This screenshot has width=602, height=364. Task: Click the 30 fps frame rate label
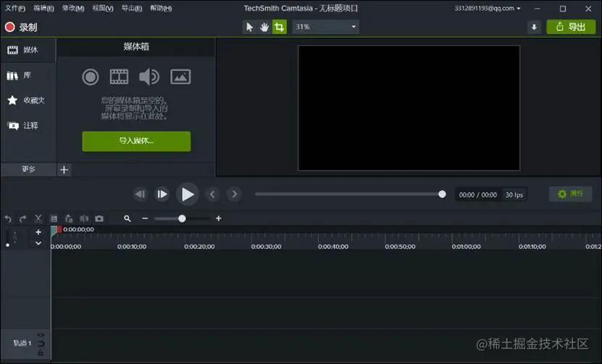click(514, 195)
